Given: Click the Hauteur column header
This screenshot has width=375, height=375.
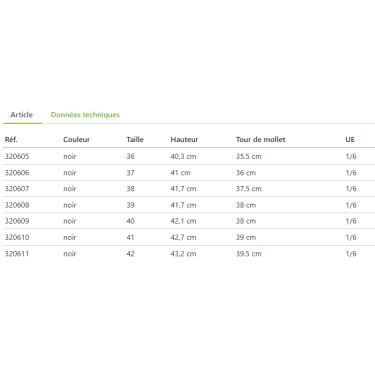Looking at the screenshot, I should (184, 139).
